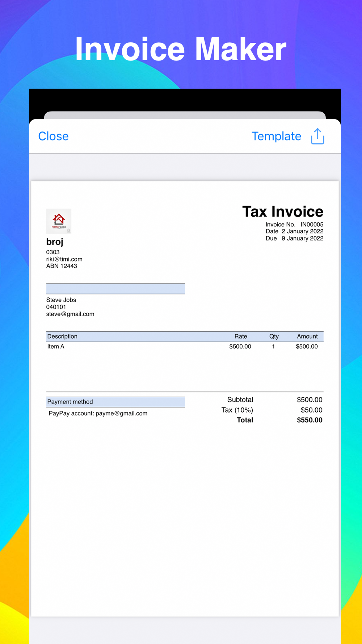The image size is (362, 644).
Task: Tap the Item A rate $500.00
Action: click(240, 347)
